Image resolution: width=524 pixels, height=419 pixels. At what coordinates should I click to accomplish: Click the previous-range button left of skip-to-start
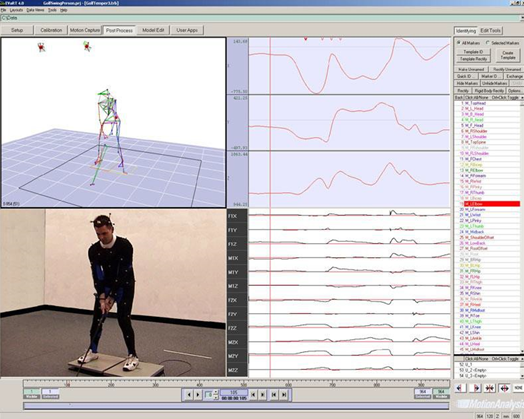253,395
